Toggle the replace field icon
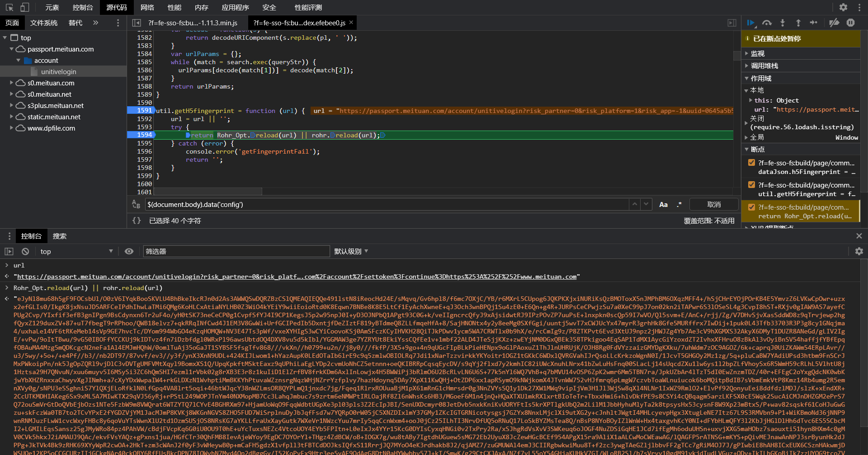868x455 pixels. pos(136,204)
